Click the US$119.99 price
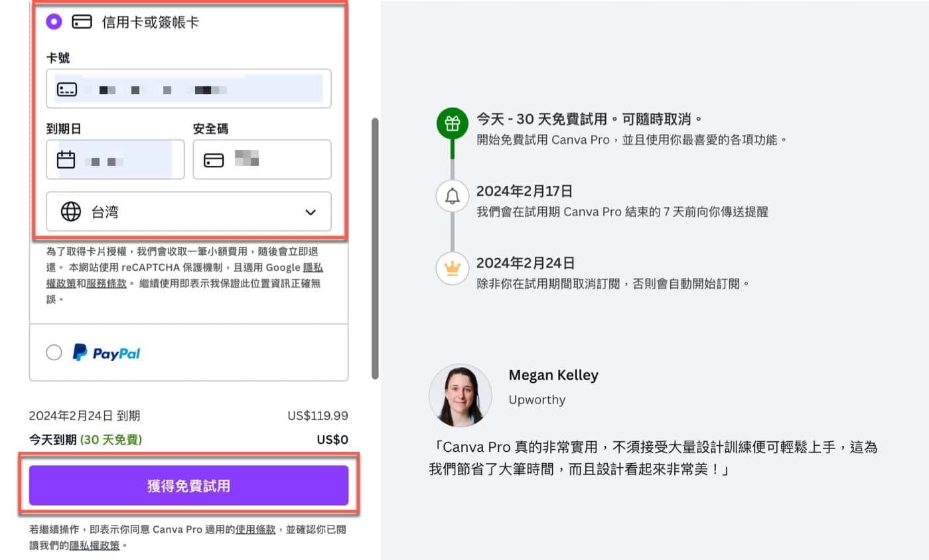Image resolution: width=929 pixels, height=560 pixels. click(318, 416)
